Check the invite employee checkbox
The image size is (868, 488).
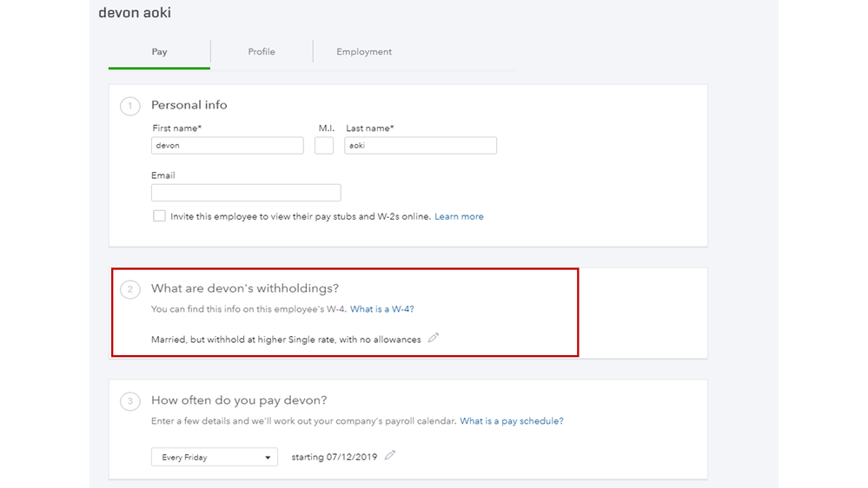[159, 216]
